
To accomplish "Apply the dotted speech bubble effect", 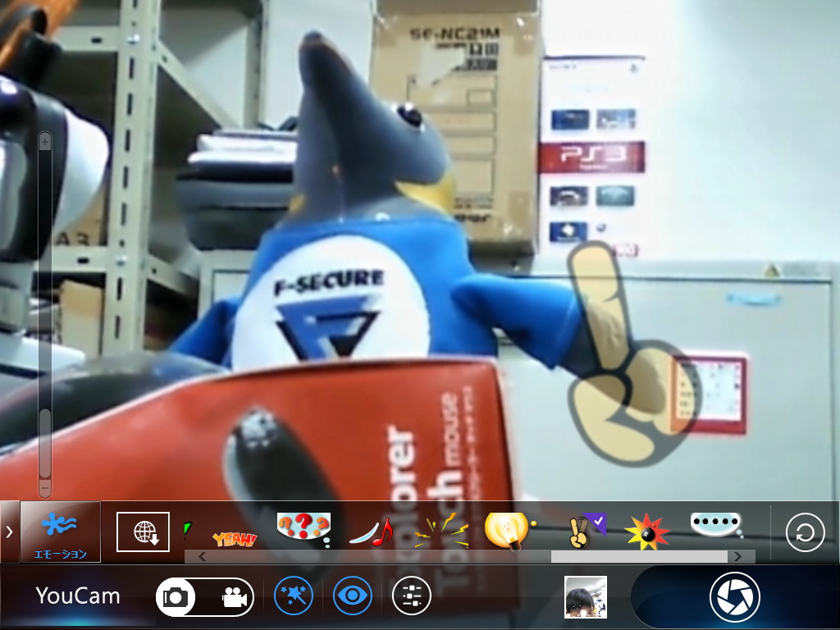I will point(716,524).
